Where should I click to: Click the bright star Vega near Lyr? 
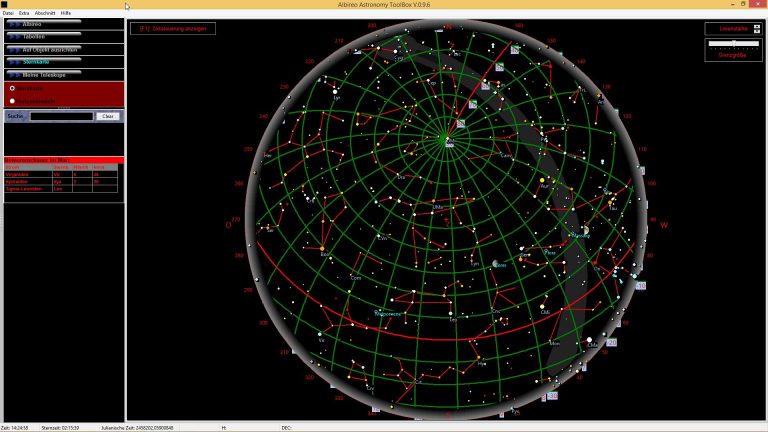click(x=336, y=92)
